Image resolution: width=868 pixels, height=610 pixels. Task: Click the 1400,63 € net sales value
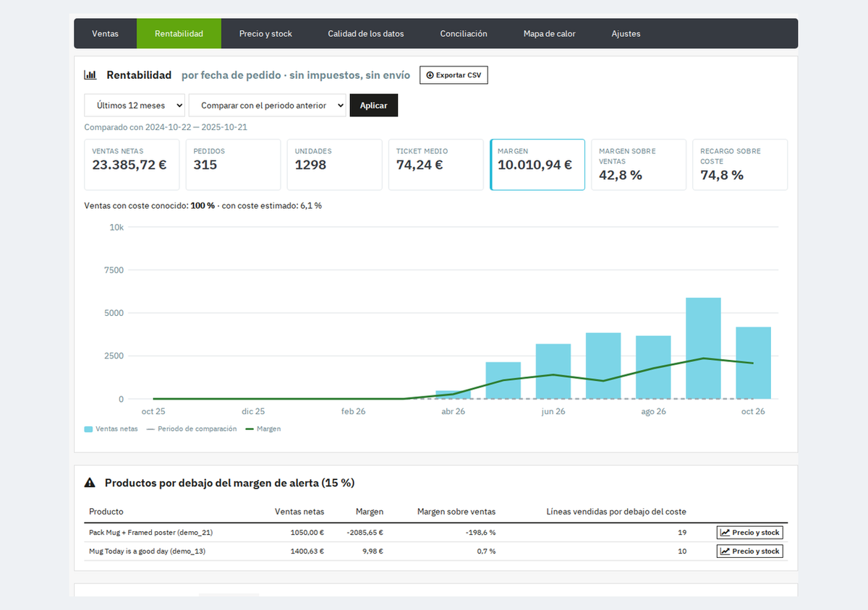307,551
